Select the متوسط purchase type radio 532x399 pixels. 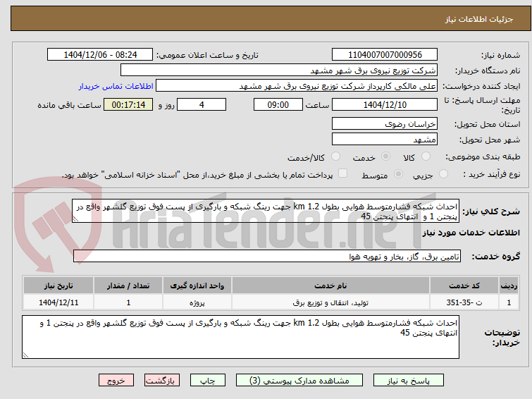click(x=398, y=174)
